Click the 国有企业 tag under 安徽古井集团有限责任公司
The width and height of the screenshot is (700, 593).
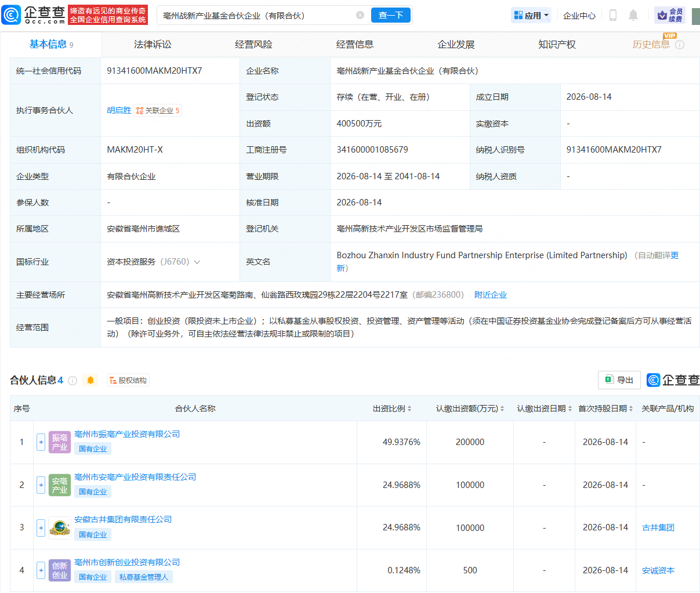click(93, 534)
